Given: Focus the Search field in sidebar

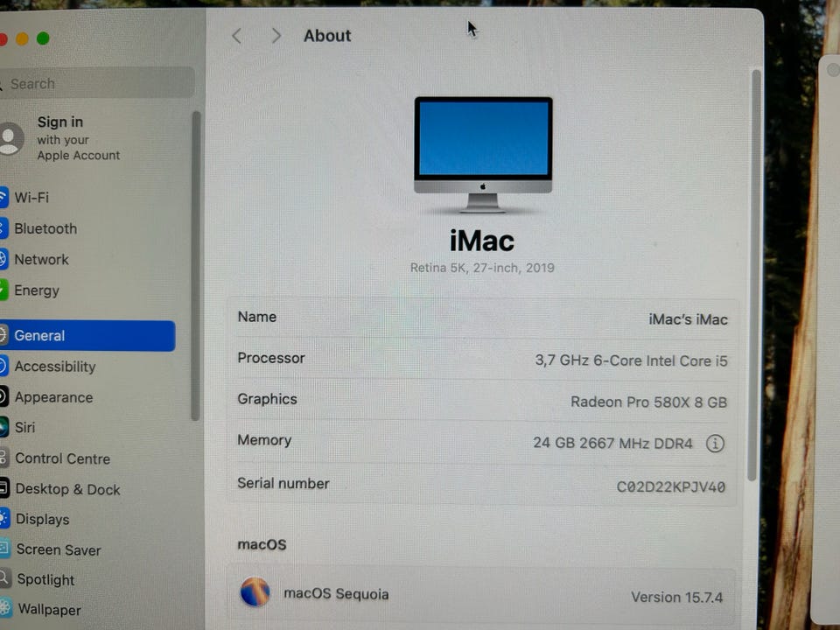Looking at the screenshot, I should click(x=96, y=83).
